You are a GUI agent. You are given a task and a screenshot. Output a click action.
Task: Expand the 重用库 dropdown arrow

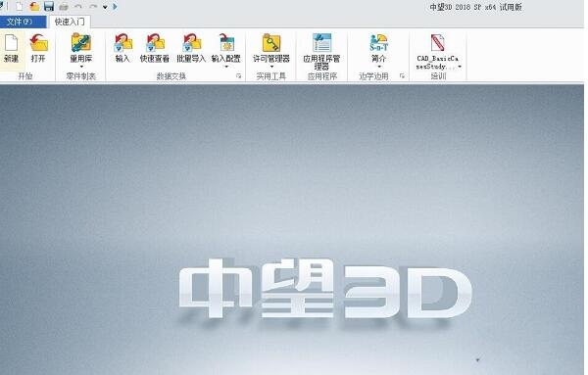(x=81, y=67)
